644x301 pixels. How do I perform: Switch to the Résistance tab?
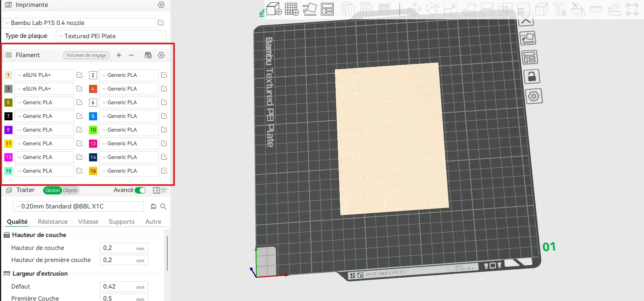(x=53, y=222)
